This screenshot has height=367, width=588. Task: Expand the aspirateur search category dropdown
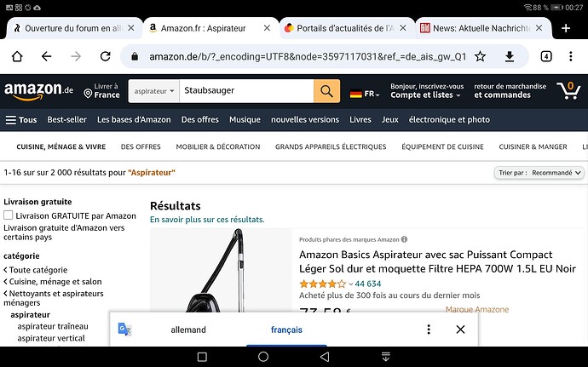point(154,90)
